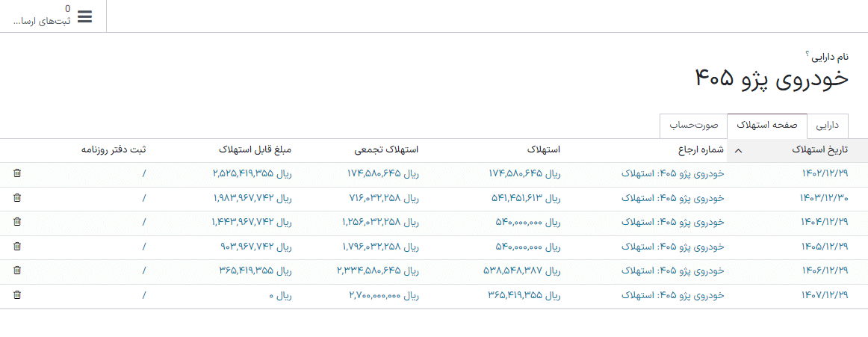Screen dimensions: 868x337
Task: Click the ثبت‌های ارسا... stat button label
Action: pyautogui.click(x=41, y=21)
